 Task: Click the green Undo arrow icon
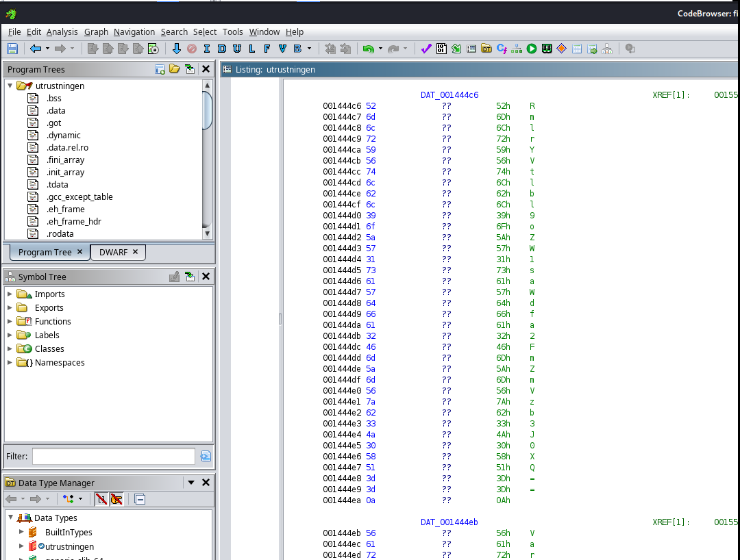point(369,49)
